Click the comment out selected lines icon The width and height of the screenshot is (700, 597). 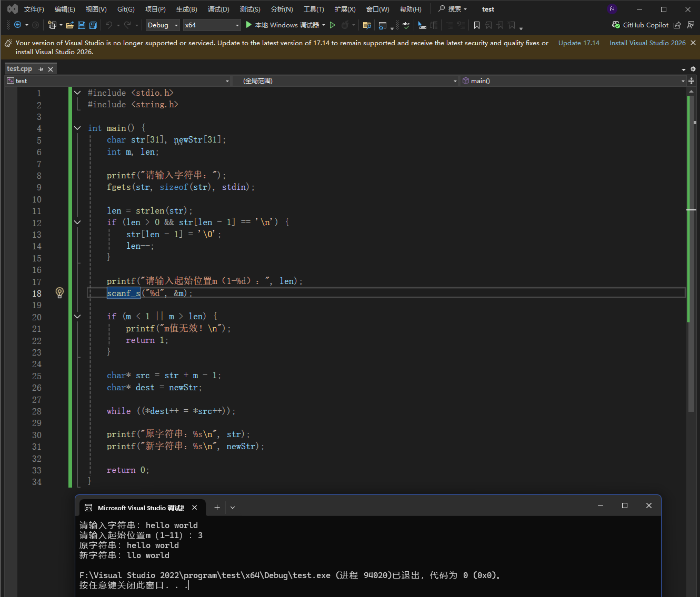[x=448, y=25]
